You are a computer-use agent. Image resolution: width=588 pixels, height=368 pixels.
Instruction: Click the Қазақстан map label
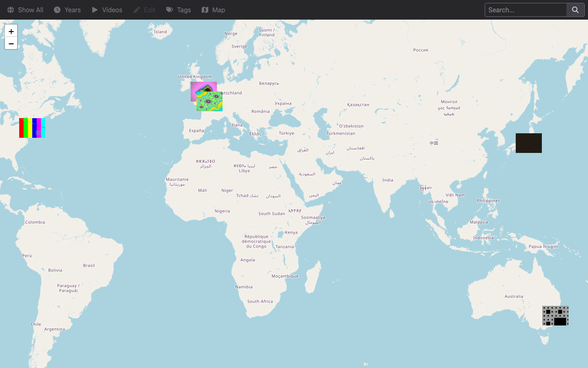pyautogui.click(x=358, y=105)
